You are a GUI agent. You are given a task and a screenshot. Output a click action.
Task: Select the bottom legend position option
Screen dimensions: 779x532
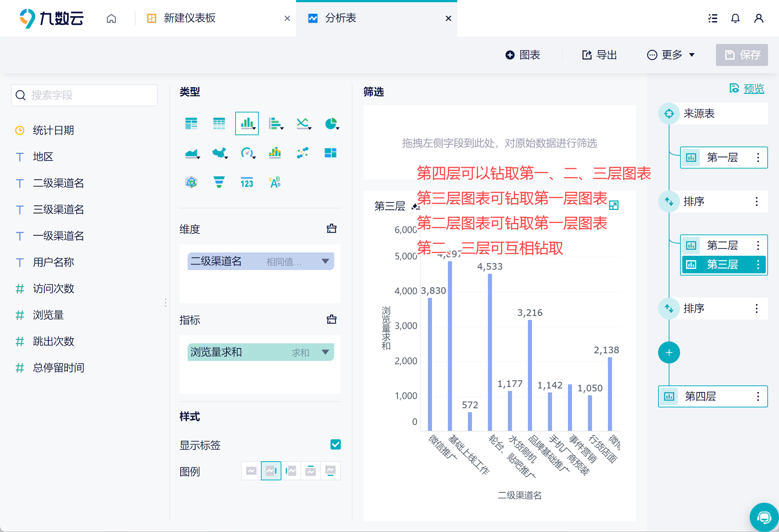(331, 471)
